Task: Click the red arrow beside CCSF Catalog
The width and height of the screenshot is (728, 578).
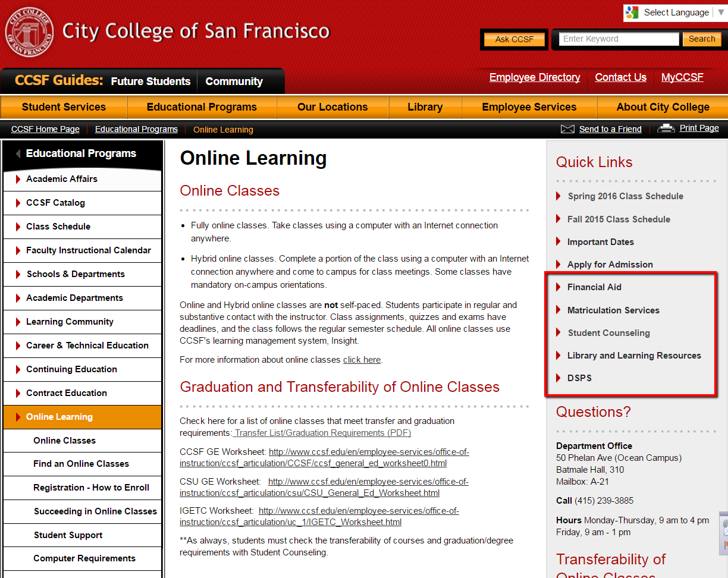Action: [18, 203]
